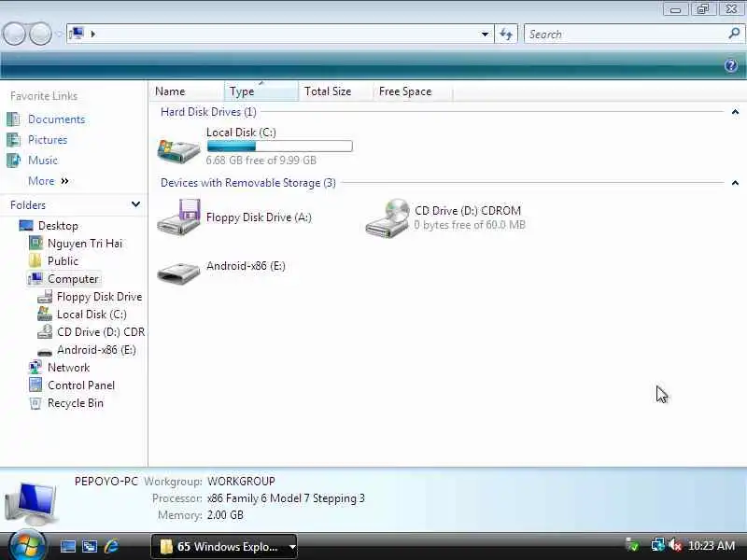This screenshot has height=560, width=747.
Task: Click the Back navigation button
Action: pyautogui.click(x=14, y=34)
